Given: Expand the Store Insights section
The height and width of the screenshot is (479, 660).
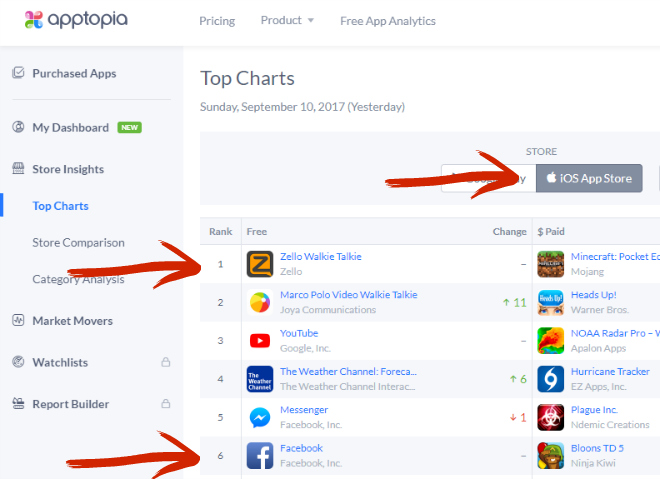Looking at the screenshot, I should coord(67,169).
